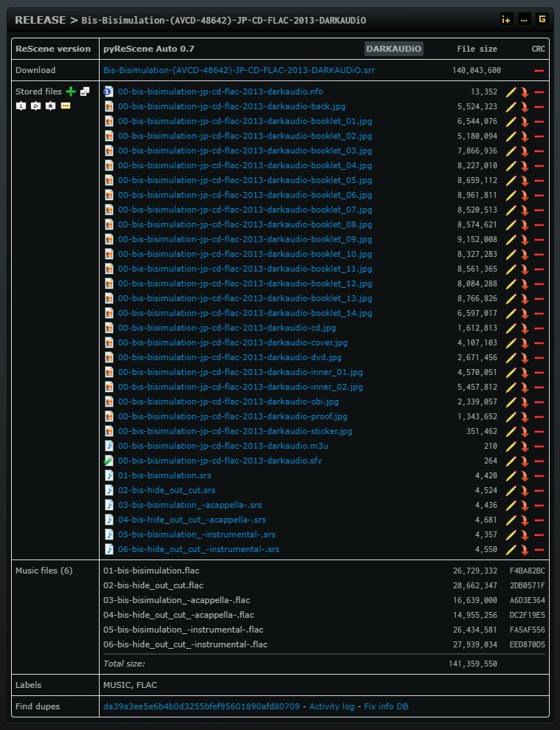Click the star badge icon under Stored files
The width and height of the screenshot is (560, 730).
51,106
